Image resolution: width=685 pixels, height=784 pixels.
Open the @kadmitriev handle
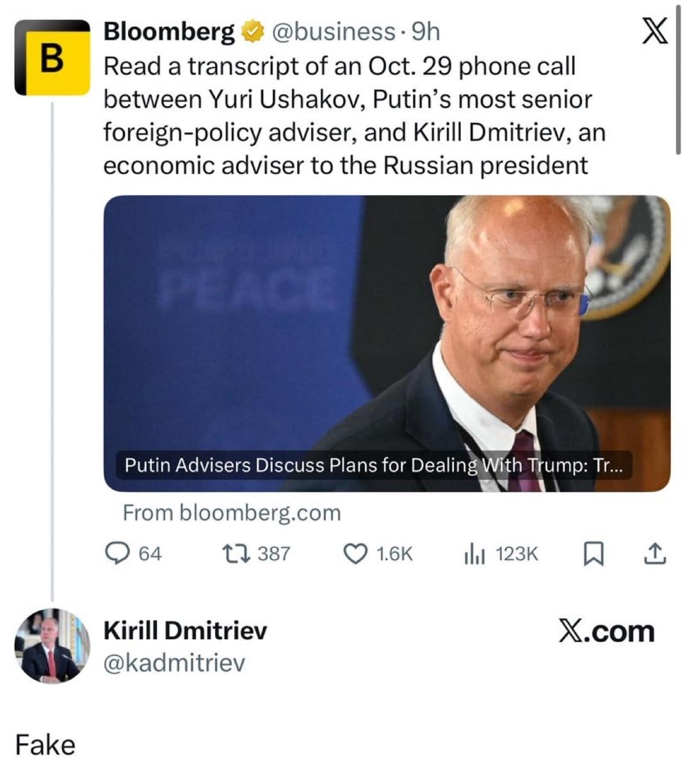(x=174, y=663)
